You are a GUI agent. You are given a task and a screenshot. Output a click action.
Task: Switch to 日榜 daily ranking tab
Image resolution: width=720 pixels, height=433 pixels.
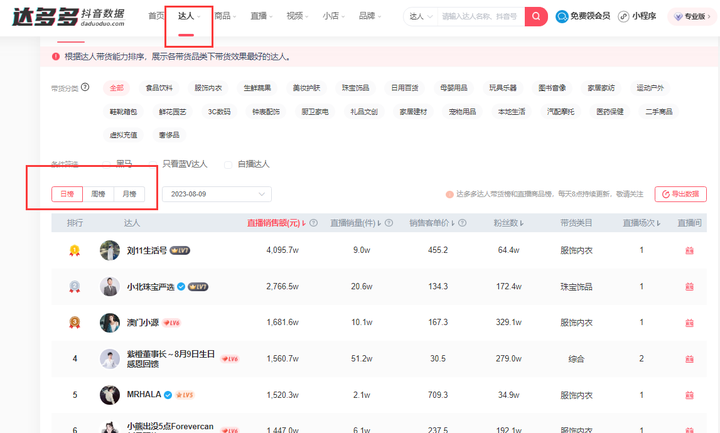pyautogui.click(x=67, y=194)
